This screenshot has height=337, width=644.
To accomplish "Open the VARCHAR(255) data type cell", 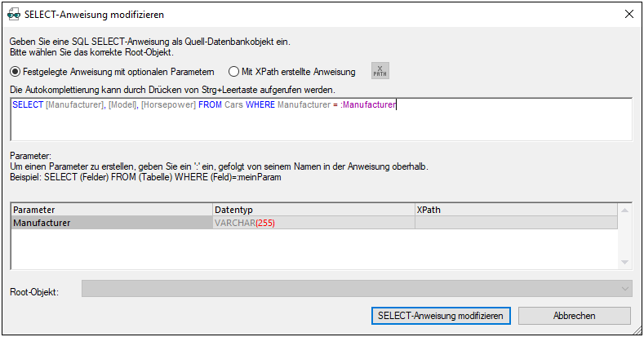I will tap(313, 222).
